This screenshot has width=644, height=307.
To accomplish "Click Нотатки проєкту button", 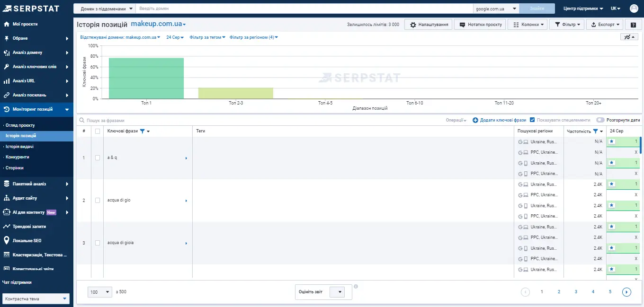I will (x=480, y=25).
